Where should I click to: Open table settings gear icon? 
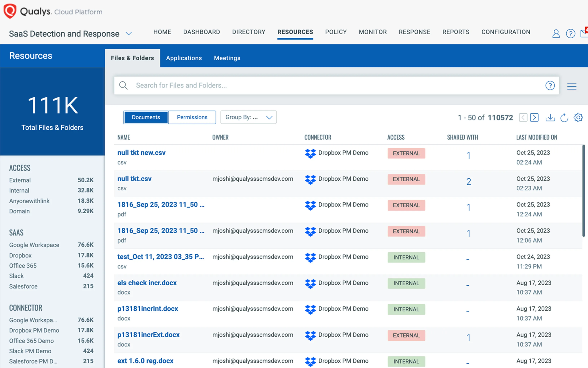[x=578, y=118]
